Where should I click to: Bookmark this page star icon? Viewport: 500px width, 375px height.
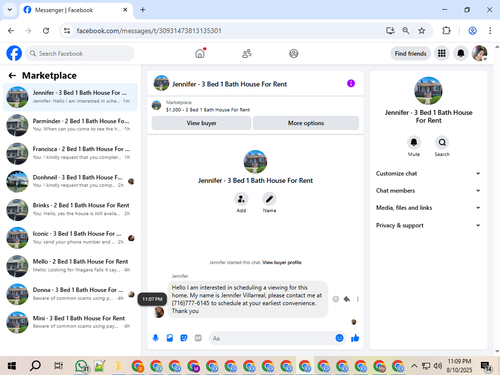click(x=422, y=31)
